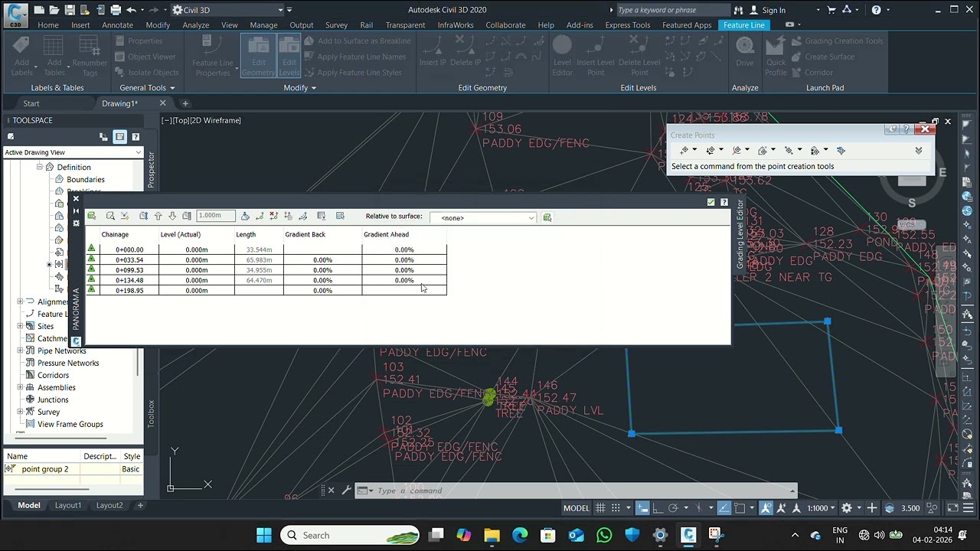
Task: Click the Lower Incrementally down-arrow icon in Panorama
Action: [x=172, y=217]
